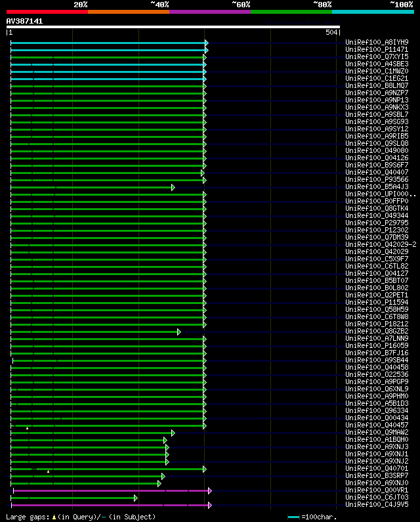
Task: Click the cyan 100char scale bar legend
Action: click(293, 517)
